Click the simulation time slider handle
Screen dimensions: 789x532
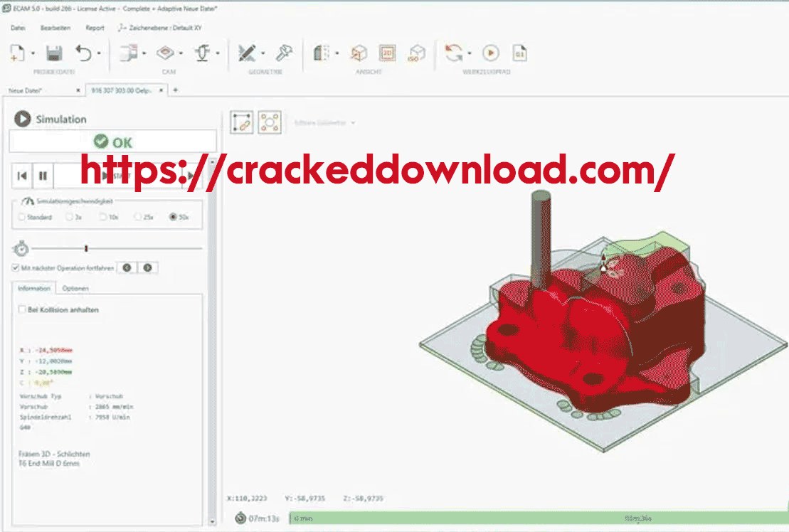[86, 249]
